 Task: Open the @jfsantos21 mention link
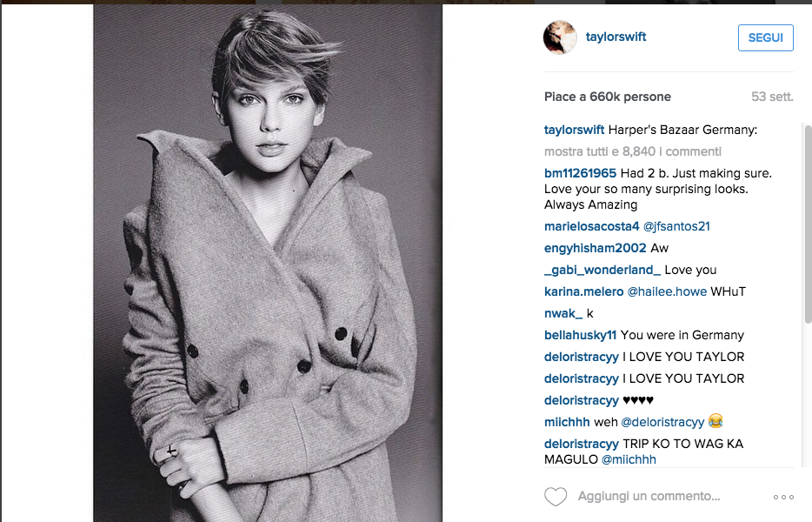(676, 226)
